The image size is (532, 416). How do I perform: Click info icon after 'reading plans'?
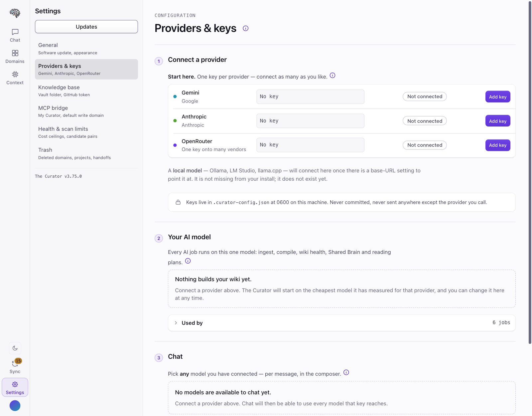188,261
